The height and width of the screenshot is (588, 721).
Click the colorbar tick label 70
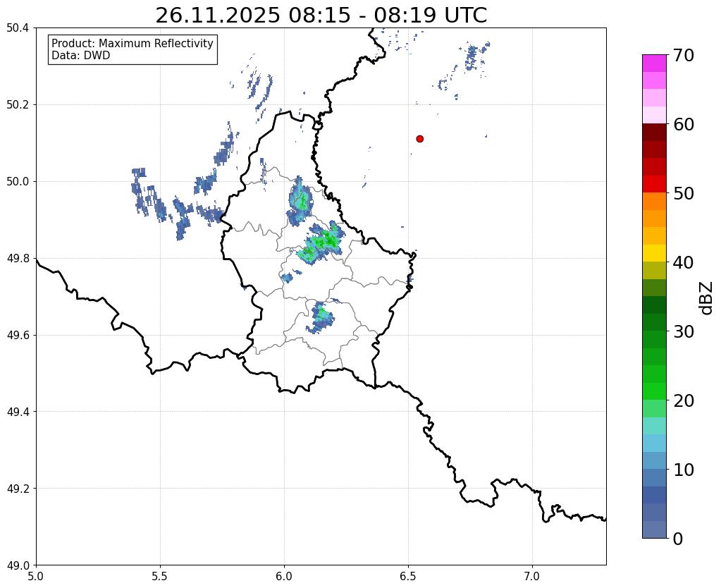[x=684, y=55]
